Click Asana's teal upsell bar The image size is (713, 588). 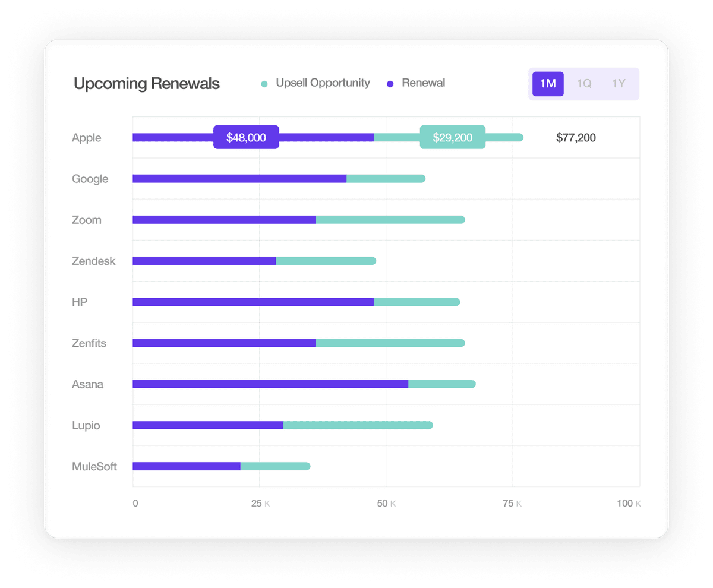point(442,384)
